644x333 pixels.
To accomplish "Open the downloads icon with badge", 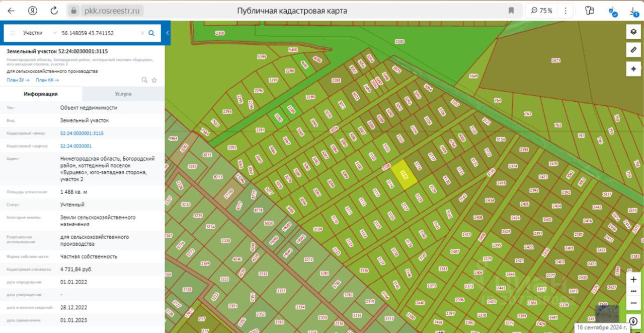I will click(634, 11).
